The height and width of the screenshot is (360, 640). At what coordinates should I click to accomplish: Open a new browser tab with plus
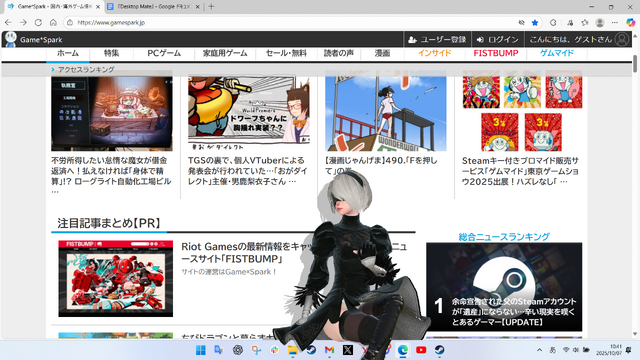pyautogui.click(x=211, y=7)
